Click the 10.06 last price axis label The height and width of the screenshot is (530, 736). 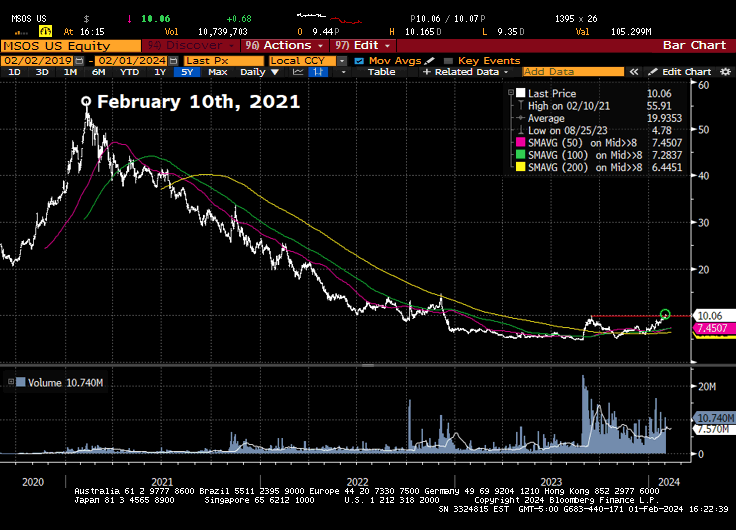tap(712, 315)
